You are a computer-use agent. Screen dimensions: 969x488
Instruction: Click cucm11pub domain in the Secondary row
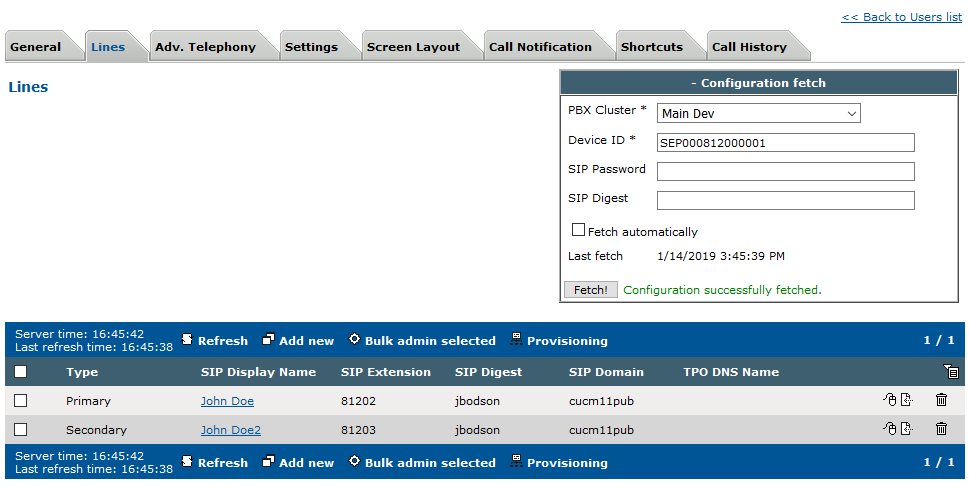(x=601, y=430)
